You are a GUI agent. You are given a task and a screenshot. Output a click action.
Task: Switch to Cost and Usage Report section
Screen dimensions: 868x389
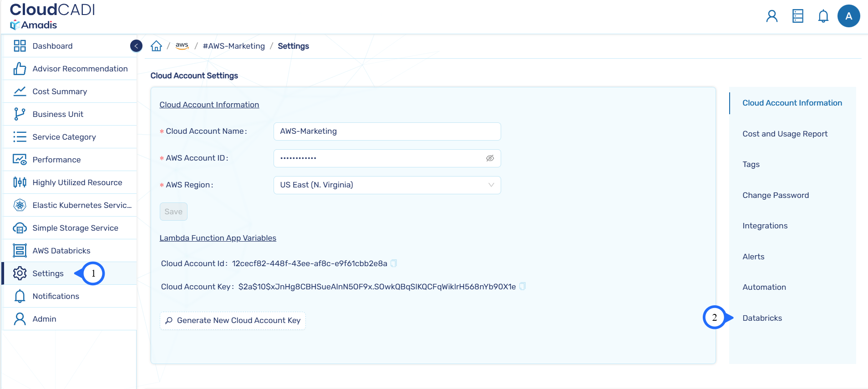[x=785, y=134]
